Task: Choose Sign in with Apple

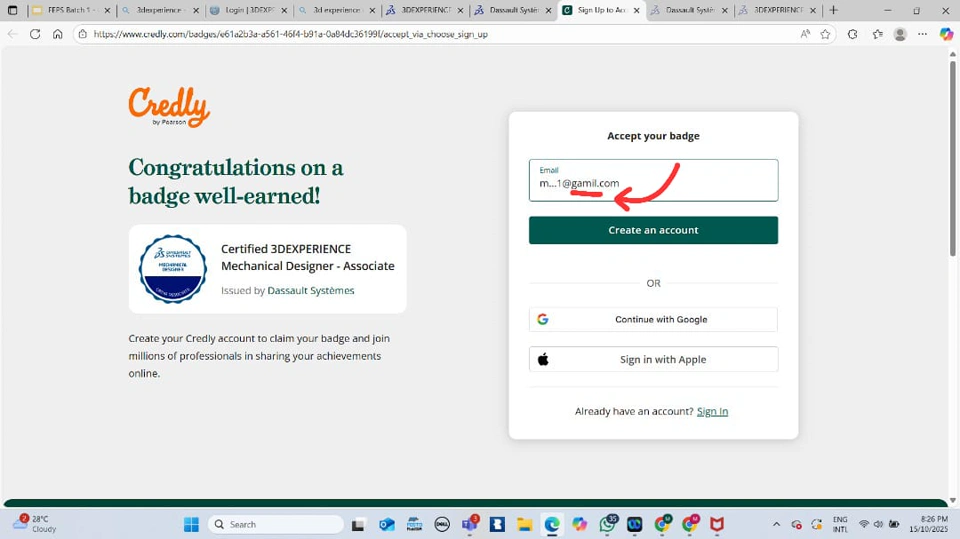Action: (x=653, y=360)
